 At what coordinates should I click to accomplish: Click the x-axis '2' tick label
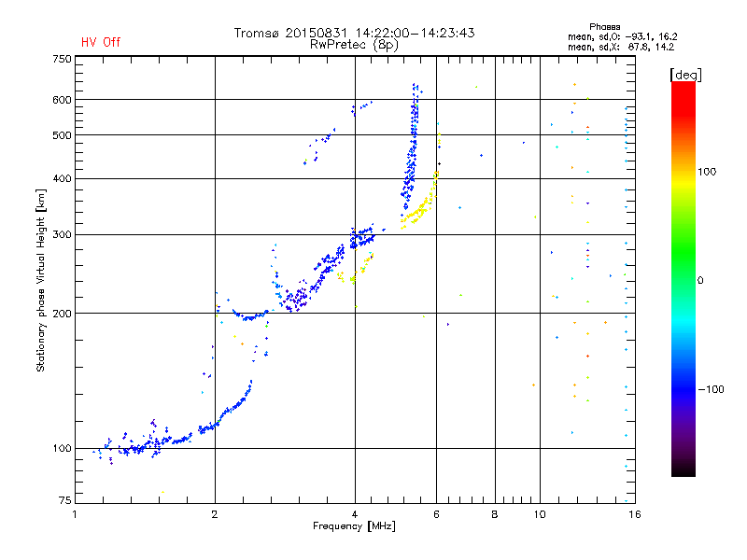point(215,514)
